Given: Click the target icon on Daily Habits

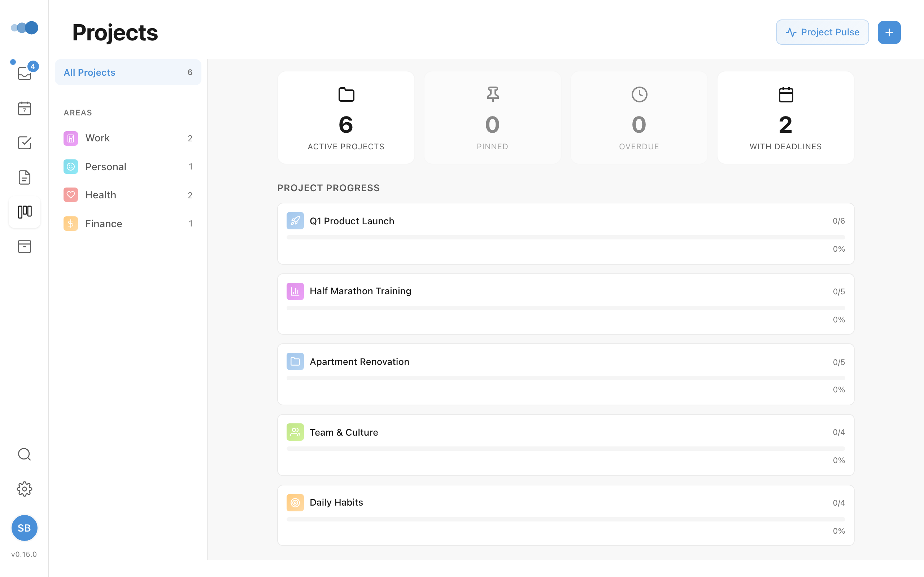Looking at the screenshot, I should coord(295,502).
